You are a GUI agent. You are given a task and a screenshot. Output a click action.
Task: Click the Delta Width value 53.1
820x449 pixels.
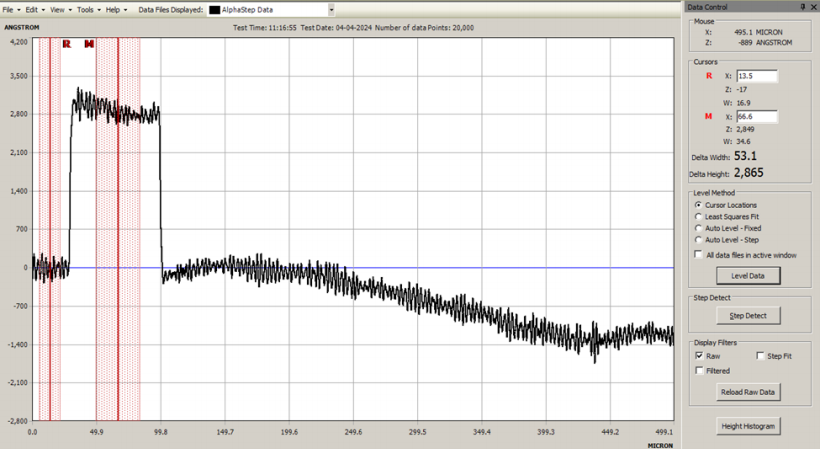point(745,156)
